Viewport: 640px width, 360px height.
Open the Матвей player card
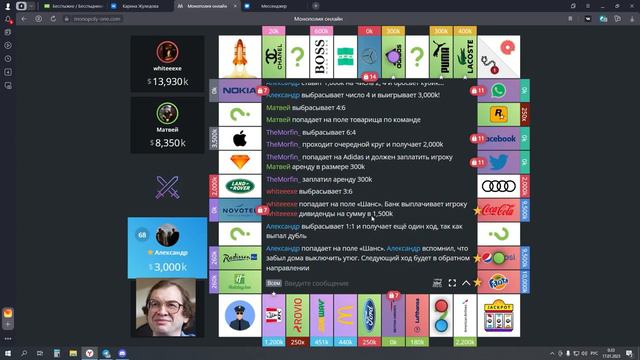pos(167,125)
